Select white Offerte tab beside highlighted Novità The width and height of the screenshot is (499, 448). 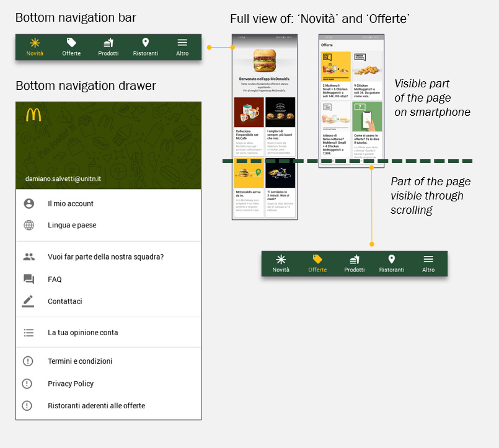[x=71, y=46]
